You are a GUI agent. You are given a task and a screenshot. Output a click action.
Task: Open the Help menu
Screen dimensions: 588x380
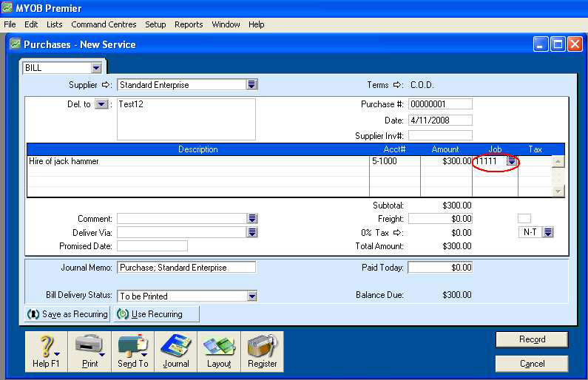(256, 24)
